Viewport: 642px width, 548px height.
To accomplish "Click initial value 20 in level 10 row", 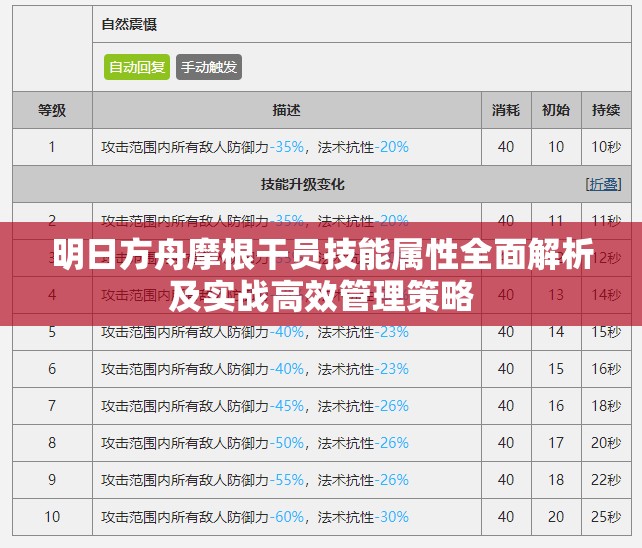I will point(556,516).
